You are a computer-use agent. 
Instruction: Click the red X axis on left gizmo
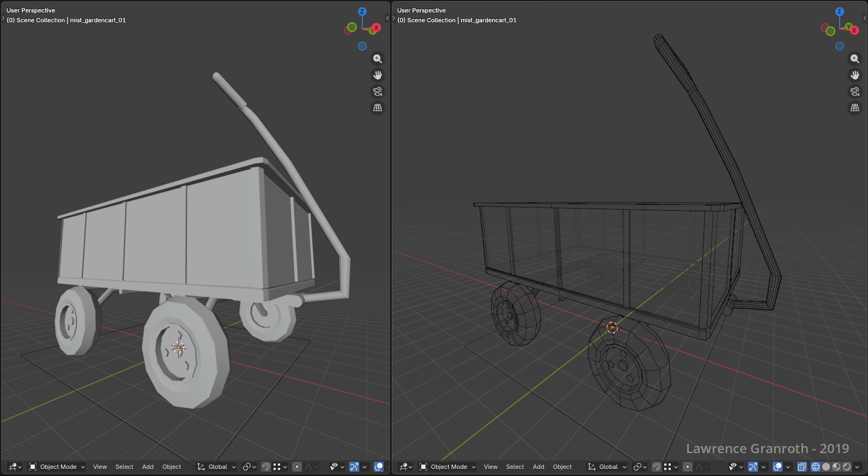click(376, 28)
